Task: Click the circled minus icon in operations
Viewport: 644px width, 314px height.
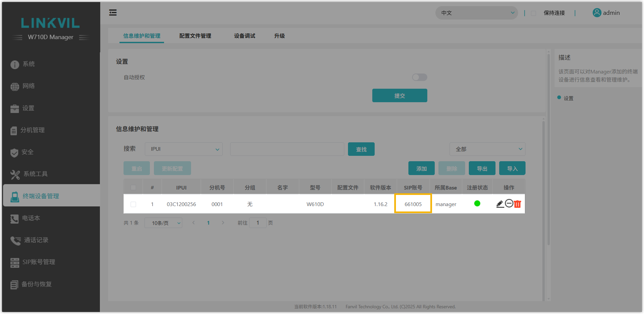Action: point(509,203)
